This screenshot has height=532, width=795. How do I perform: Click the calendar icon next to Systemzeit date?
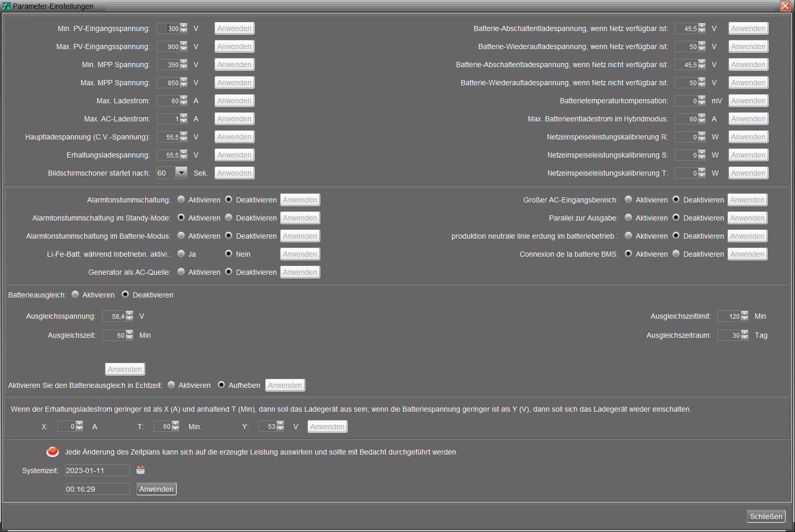[x=141, y=470]
